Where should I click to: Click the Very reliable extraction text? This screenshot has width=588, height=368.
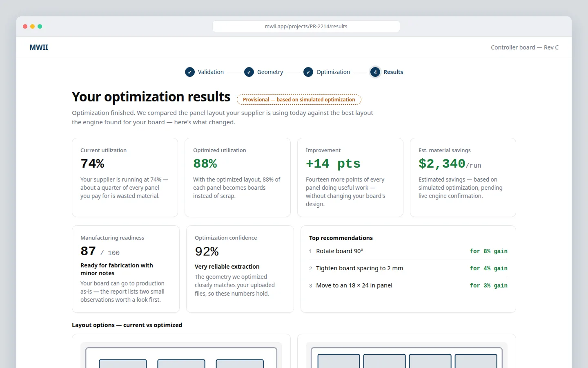click(227, 267)
